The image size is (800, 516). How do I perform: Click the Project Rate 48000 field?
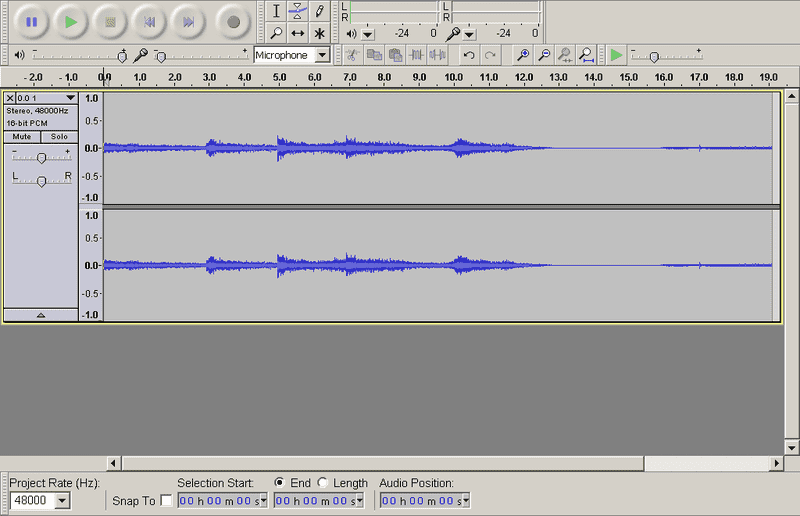point(32,500)
